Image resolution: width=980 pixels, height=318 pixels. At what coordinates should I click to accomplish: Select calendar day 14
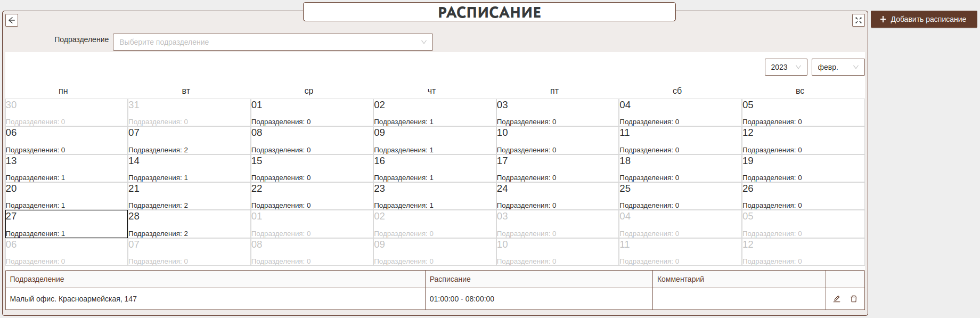[189, 168]
